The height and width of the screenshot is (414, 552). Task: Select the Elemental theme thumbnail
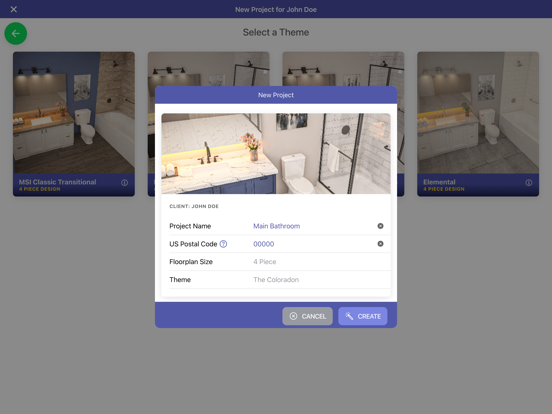[x=478, y=113]
